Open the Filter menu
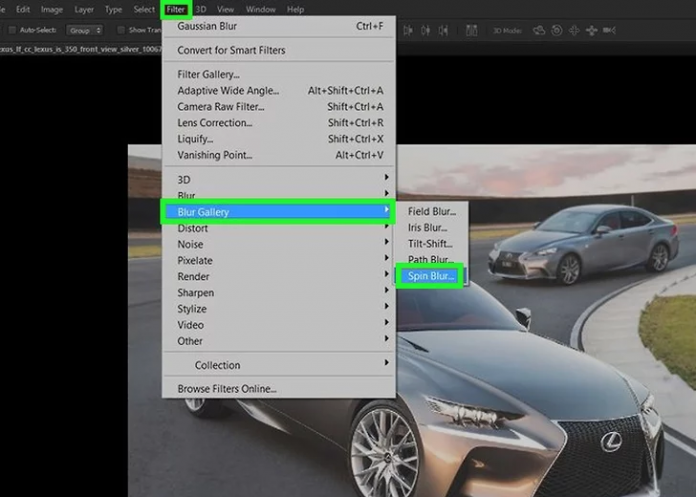This screenshot has height=497, width=696. tap(176, 9)
